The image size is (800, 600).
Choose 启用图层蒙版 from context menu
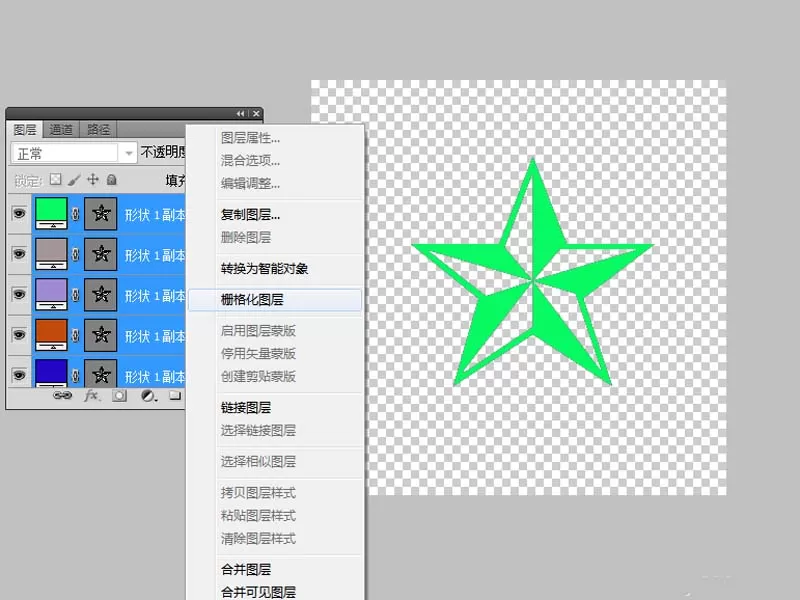[x=275, y=331]
